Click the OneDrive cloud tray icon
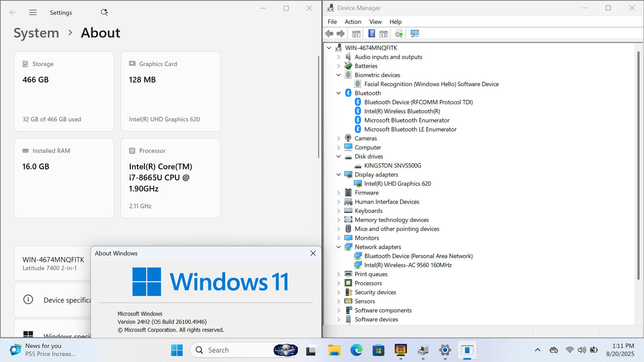The width and height of the screenshot is (644, 362). [554, 350]
